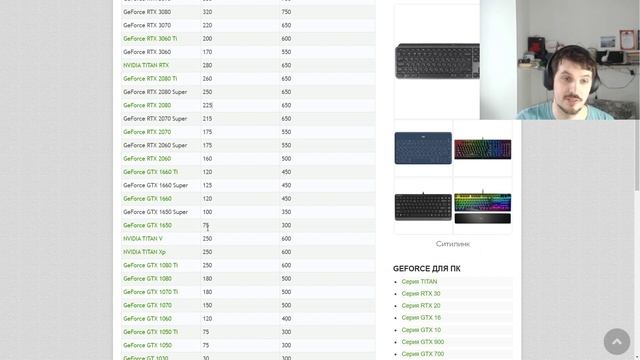Click the 215 value in RTX 2070 Super row

[207, 119]
